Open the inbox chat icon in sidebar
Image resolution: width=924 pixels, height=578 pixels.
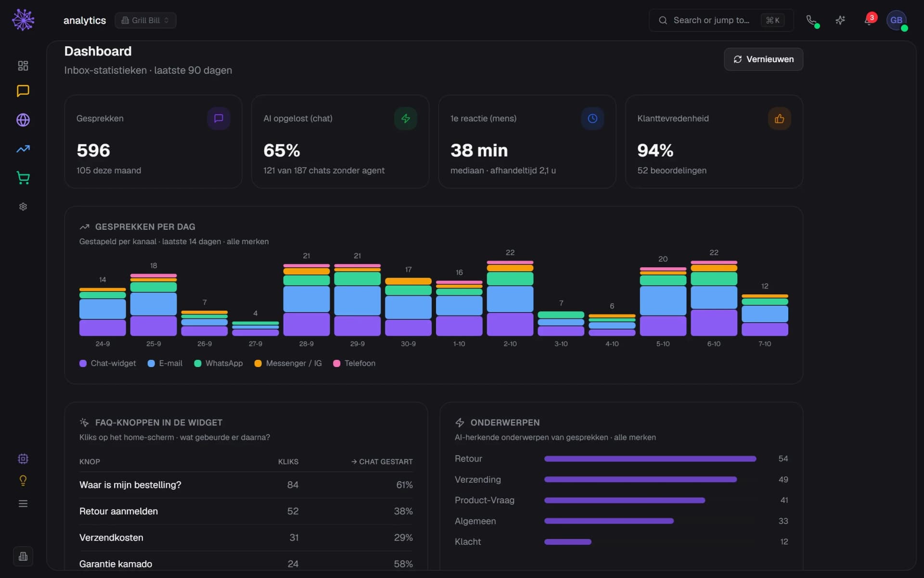point(23,91)
